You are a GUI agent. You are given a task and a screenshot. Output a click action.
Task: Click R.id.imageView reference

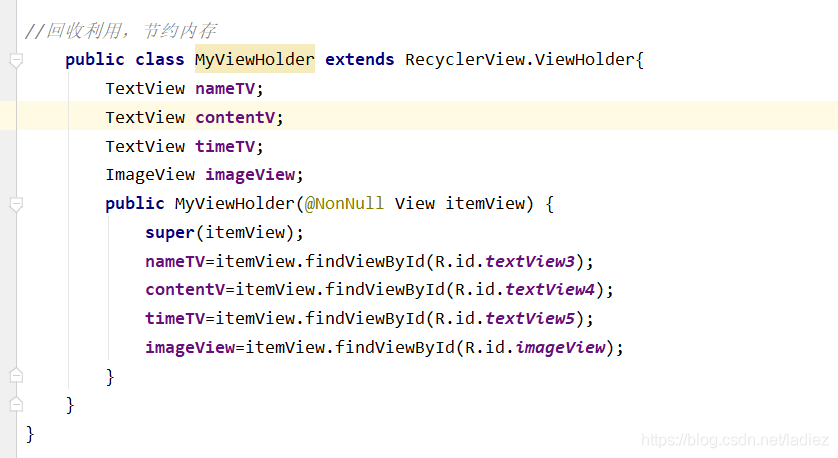coord(535,347)
